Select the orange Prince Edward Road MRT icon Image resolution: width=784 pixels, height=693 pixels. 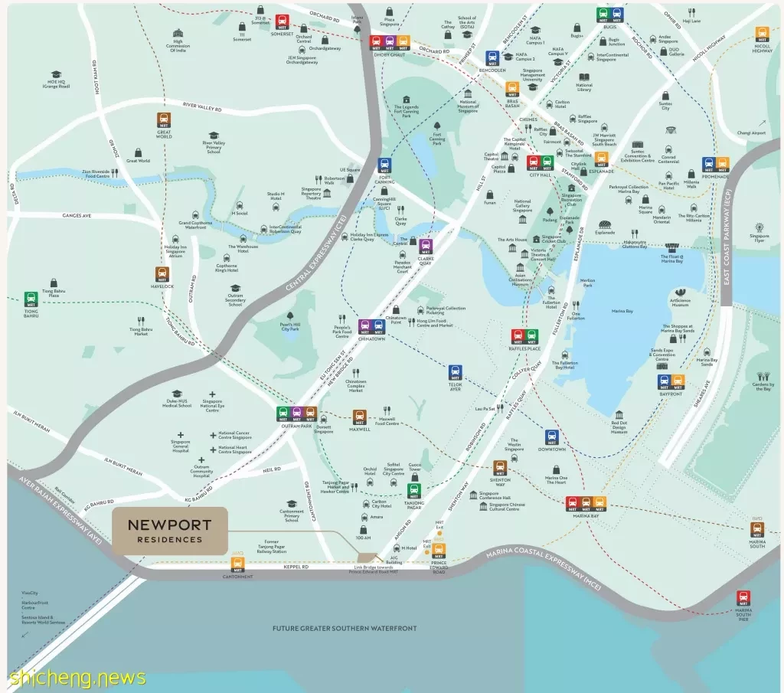tap(439, 551)
